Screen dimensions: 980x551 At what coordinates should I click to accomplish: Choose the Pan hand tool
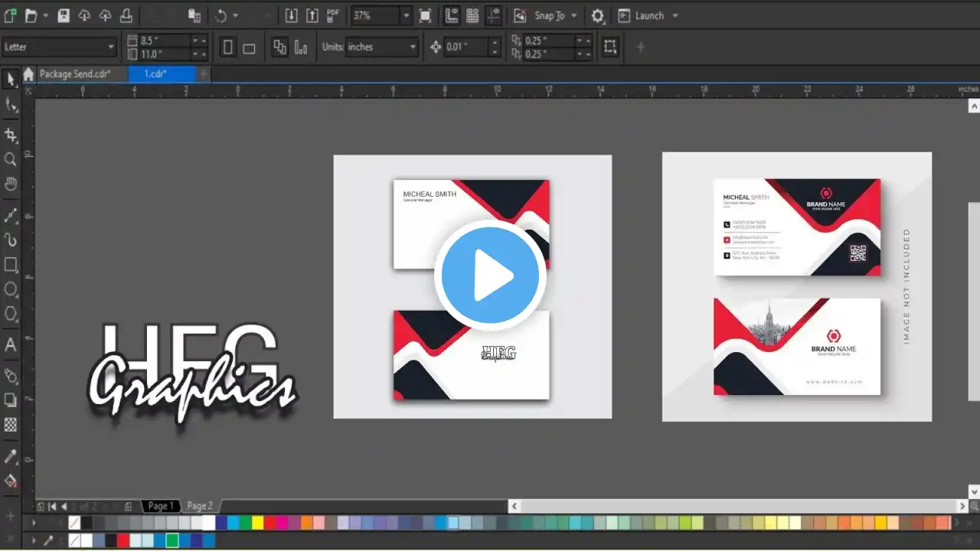[11, 184]
